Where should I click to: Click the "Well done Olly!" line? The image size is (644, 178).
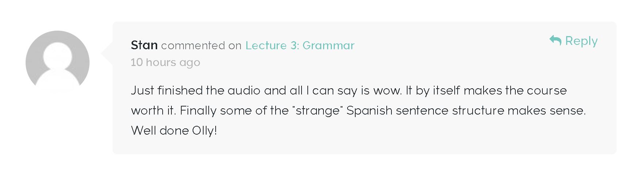pyautogui.click(x=174, y=131)
